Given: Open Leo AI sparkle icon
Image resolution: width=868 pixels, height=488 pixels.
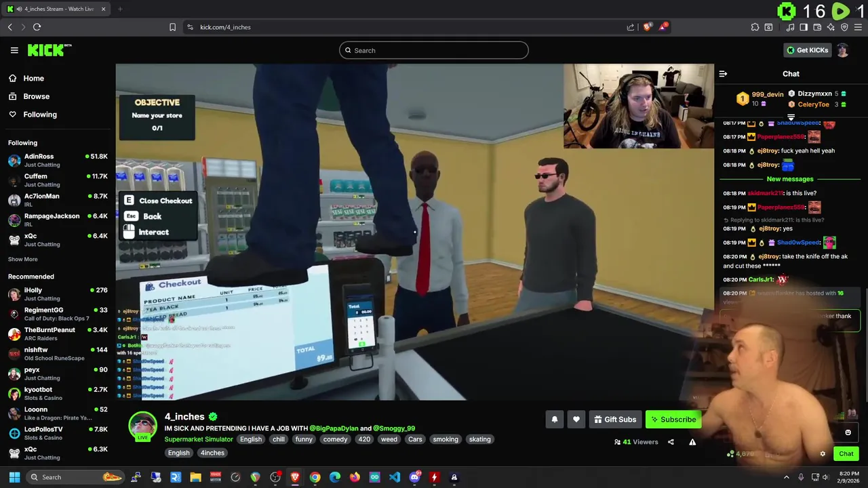Looking at the screenshot, I should [x=831, y=27].
